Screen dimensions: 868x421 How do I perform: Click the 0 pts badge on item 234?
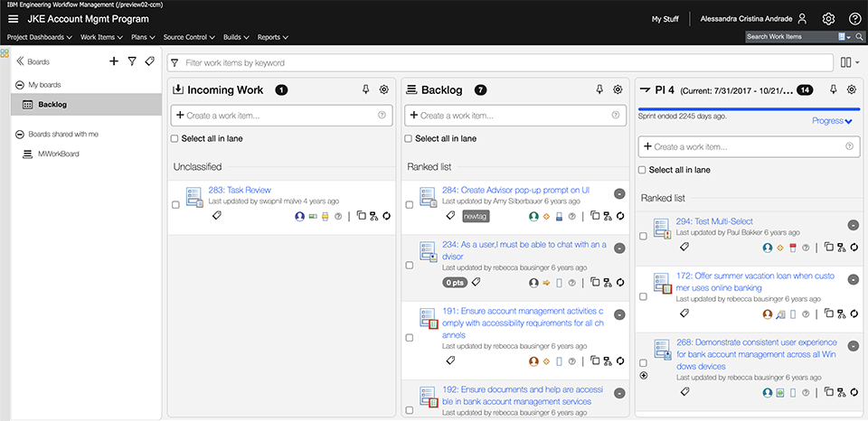(x=455, y=283)
